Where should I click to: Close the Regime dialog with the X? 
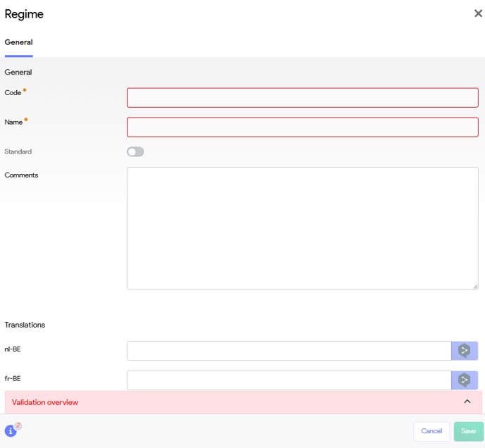point(478,13)
